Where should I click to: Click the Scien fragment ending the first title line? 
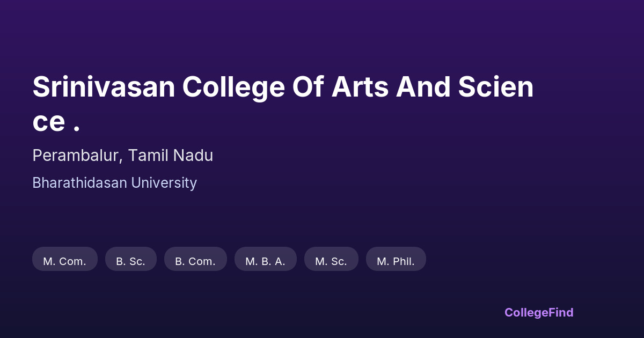pyautogui.click(x=495, y=87)
